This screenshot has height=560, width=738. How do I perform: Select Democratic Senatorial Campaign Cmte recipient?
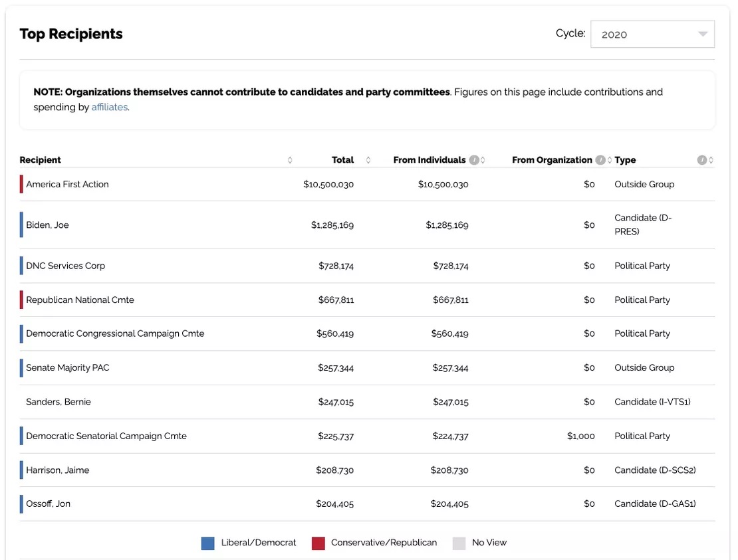point(106,436)
